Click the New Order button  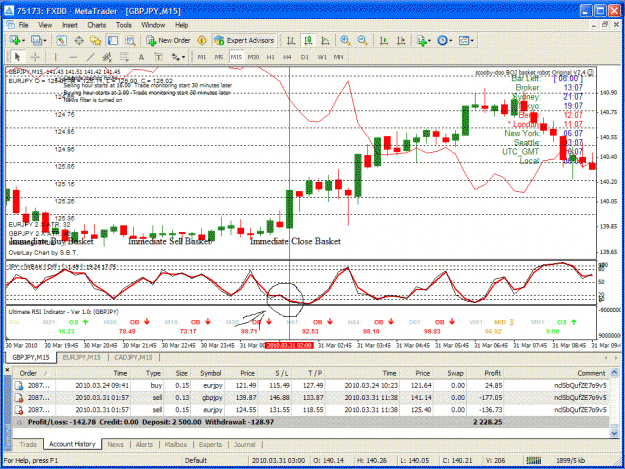pyautogui.click(x=168, y=40)
